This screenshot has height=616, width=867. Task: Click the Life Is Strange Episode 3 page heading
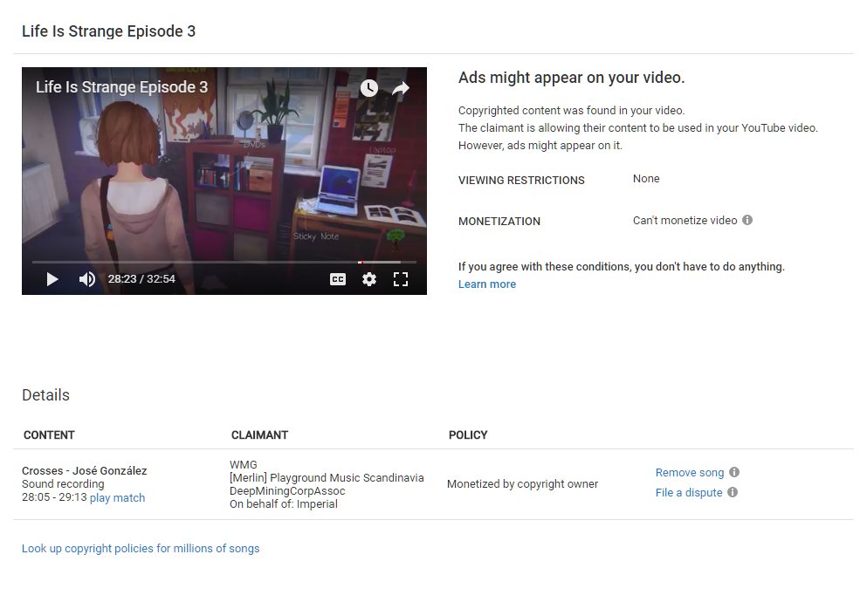tap(108, 31)
